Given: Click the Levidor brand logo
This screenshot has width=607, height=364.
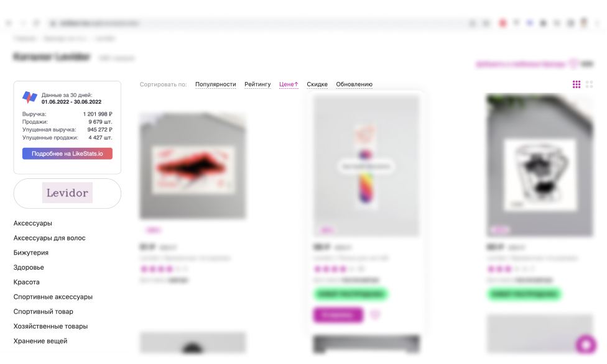Looking at the screenshot, I should coord(67,193).
